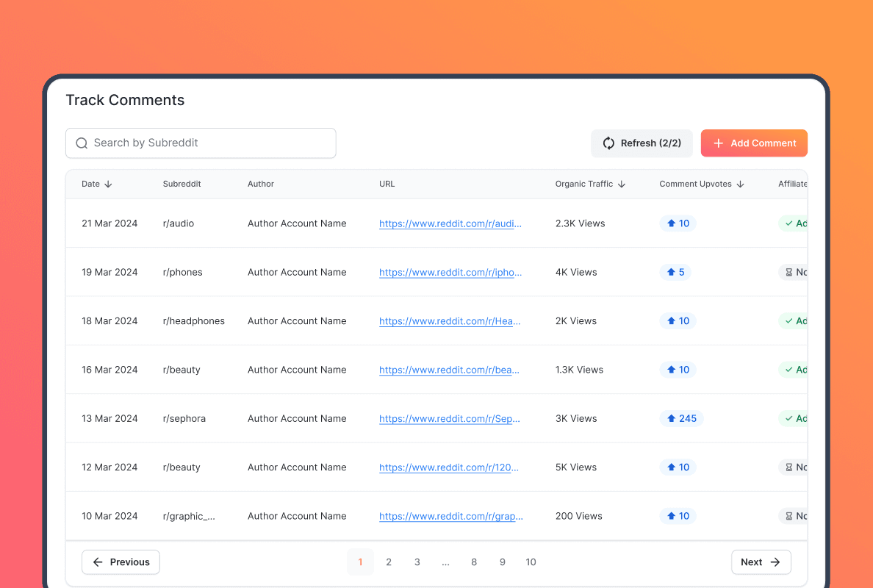
Task: Select the last page number 10 in pagination
Action: (531, 562)
